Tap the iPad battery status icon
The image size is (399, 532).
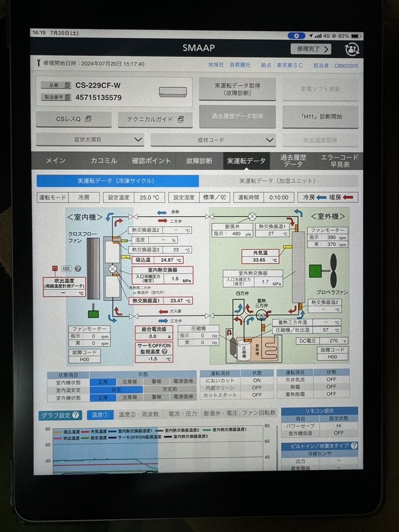point(356,36)
